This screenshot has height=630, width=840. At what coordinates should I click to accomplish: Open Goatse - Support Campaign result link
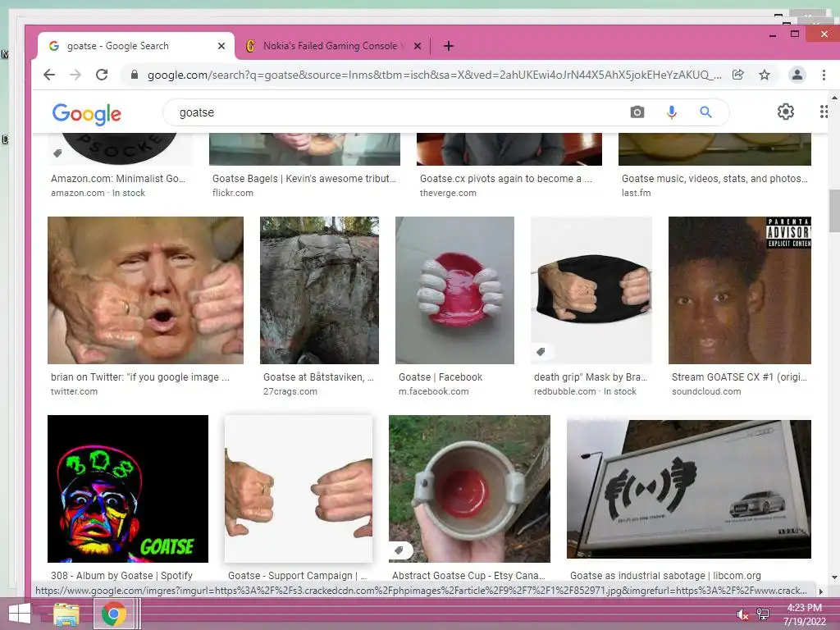point(297,575)
